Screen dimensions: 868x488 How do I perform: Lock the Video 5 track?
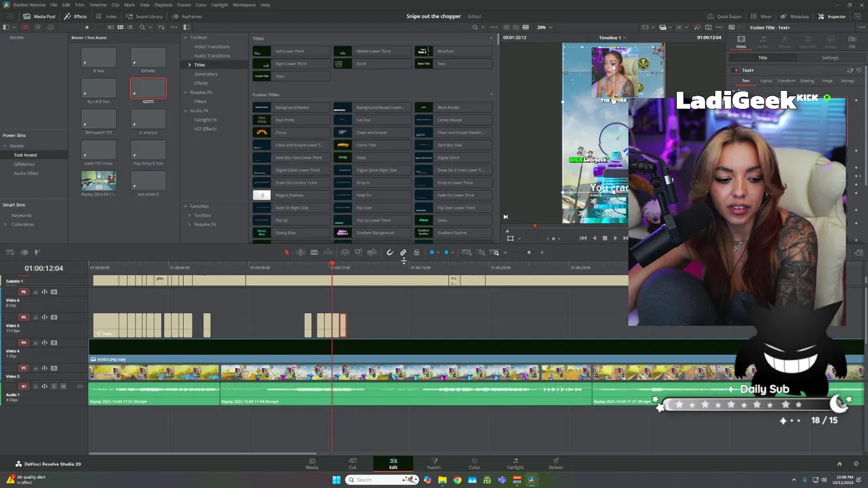(35, 317)
